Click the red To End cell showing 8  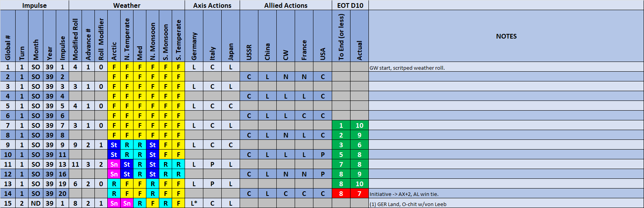pos(341,194)
